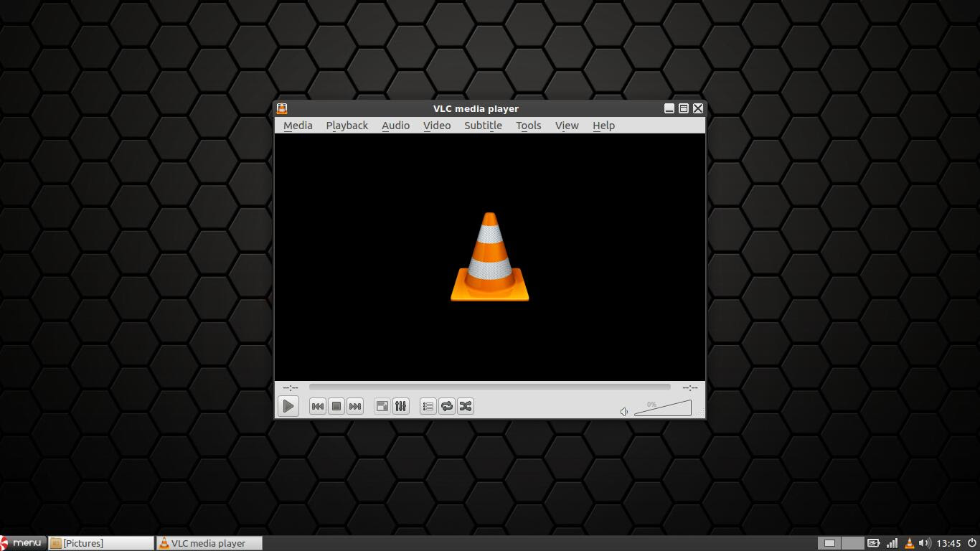This screenshot has width=980, height=551.
Task: Toggle fullscreen video mode button
Action: [382, 406]
